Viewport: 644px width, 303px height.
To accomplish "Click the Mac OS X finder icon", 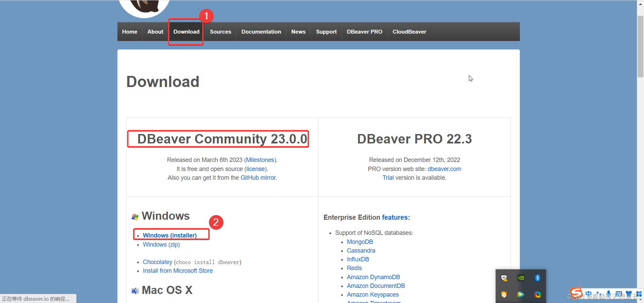I will (x=135, y=291).
